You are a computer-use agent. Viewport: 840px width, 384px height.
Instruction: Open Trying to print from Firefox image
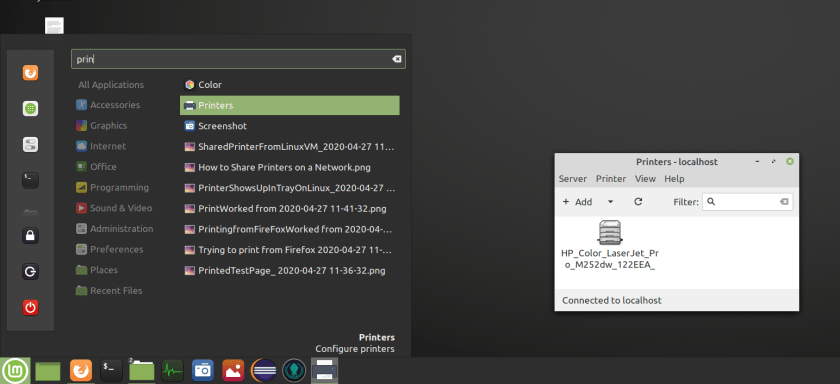290,250
